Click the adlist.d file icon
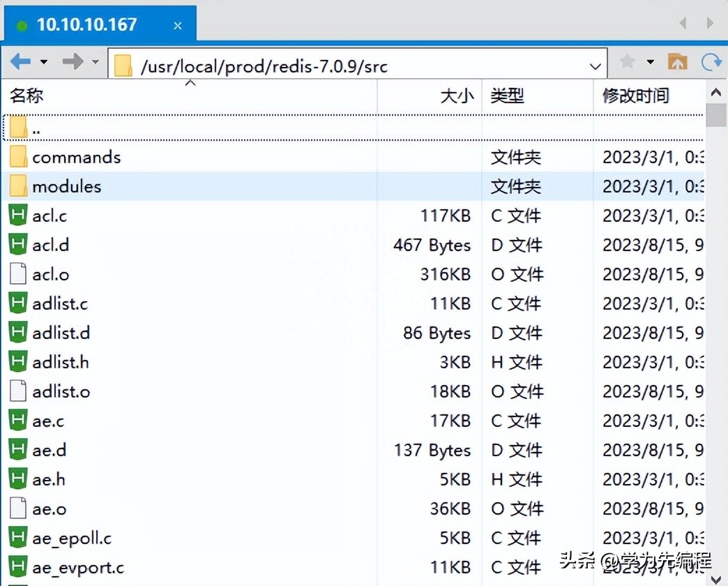The width and height of the screenshot is (728, 586). [x=18, y=332]
